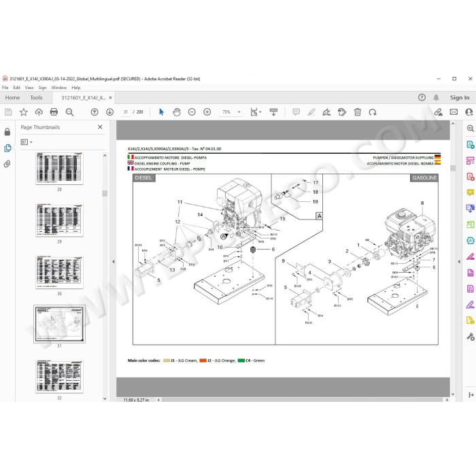This screenshot has height=476, width=476.
Task: Rotate the page view
Action: pyautogui.click(x=373, y=112)
